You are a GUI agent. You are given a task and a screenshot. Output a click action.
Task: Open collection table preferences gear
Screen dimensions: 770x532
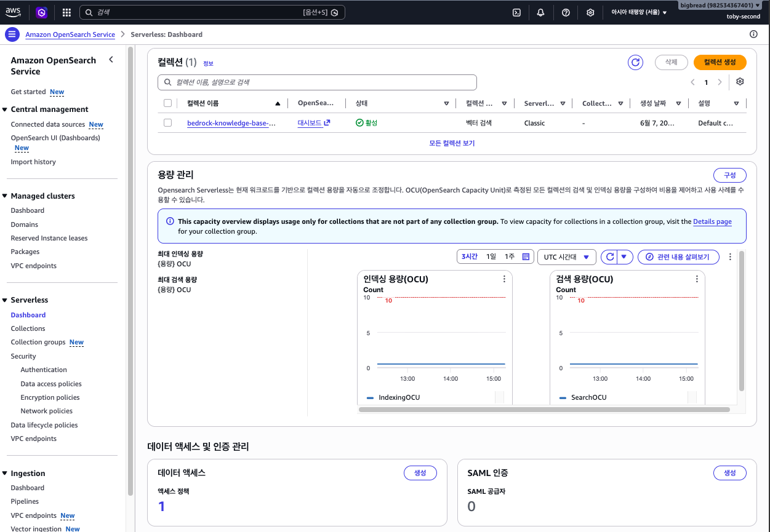(x=740, y=82)
